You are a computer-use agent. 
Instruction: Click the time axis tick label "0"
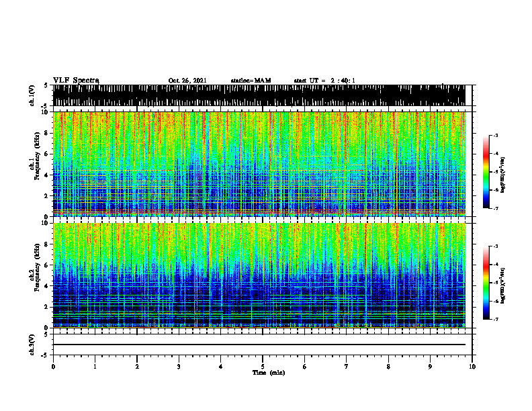pos(53,367)
